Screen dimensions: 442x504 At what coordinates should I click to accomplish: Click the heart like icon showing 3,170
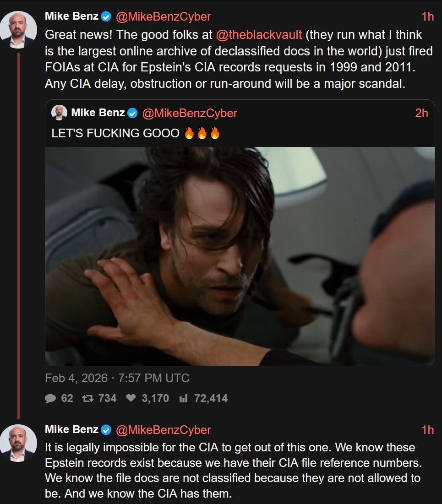click(131, 398)
